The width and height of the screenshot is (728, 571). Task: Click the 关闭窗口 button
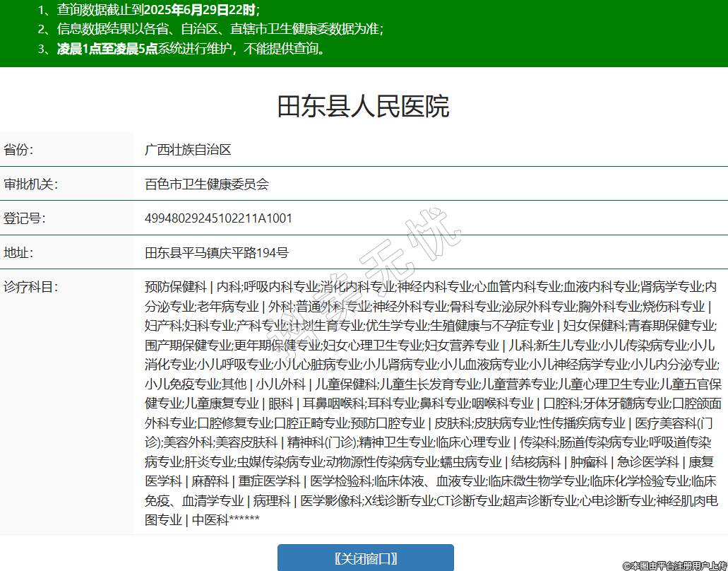(365, 558)
